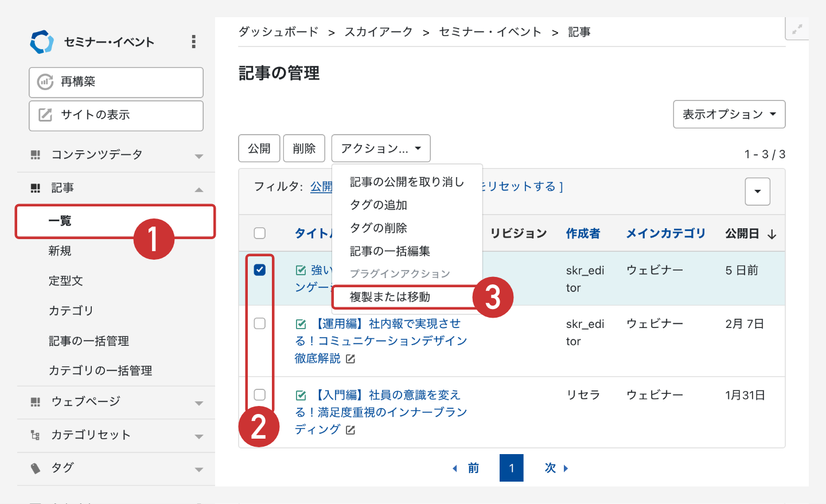Open external view icon for 運用編 article
Image resolution: width=826 pixels, height=504 pixels.
coord(350,359)
